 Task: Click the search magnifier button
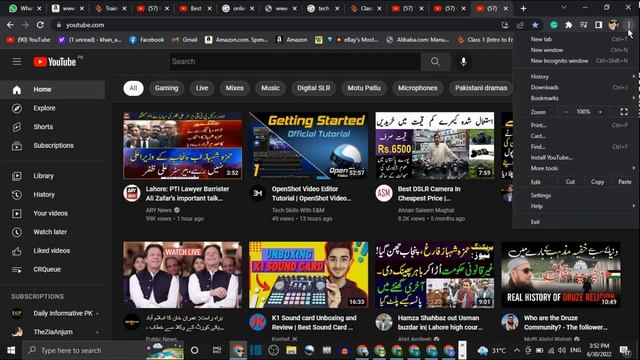pyautogui.click(x=435, y=62)
